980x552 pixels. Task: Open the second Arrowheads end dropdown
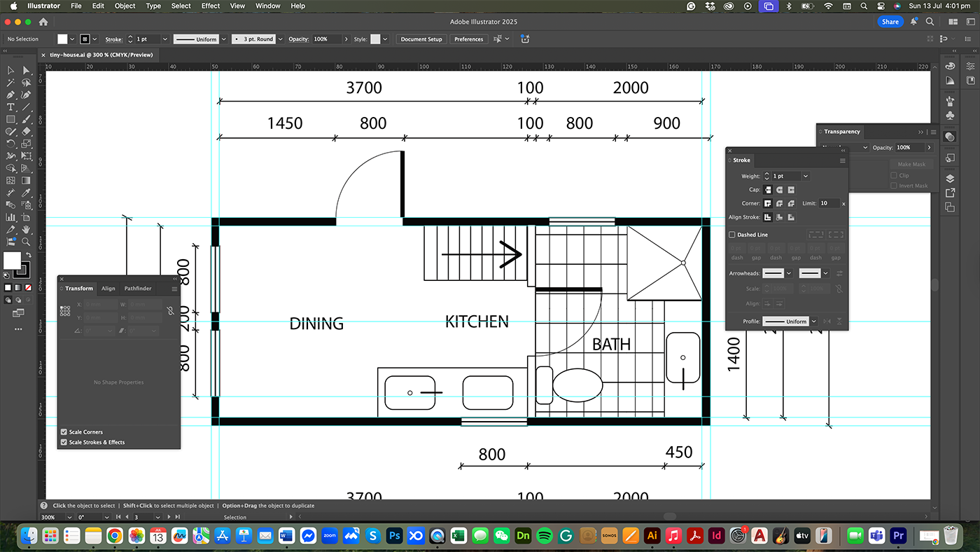pyautogui.click(x=825, y=273)
